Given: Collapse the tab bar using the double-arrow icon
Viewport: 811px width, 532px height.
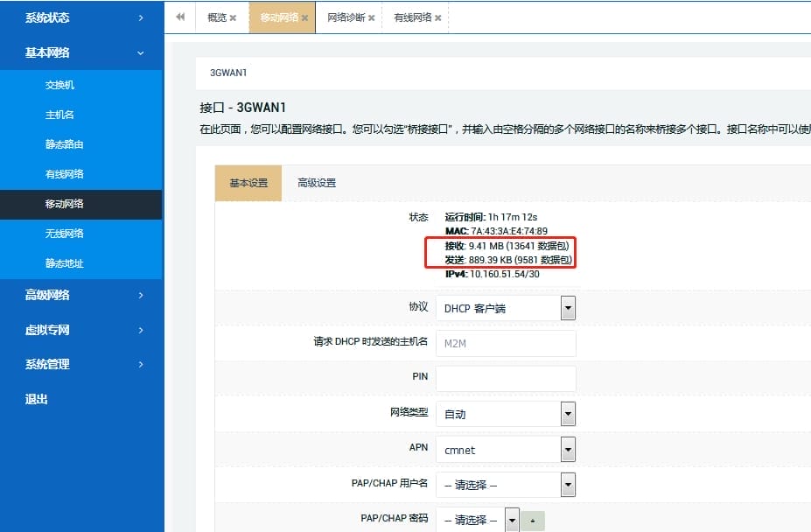Looking at the screenshot, I should tap(180, 17).
